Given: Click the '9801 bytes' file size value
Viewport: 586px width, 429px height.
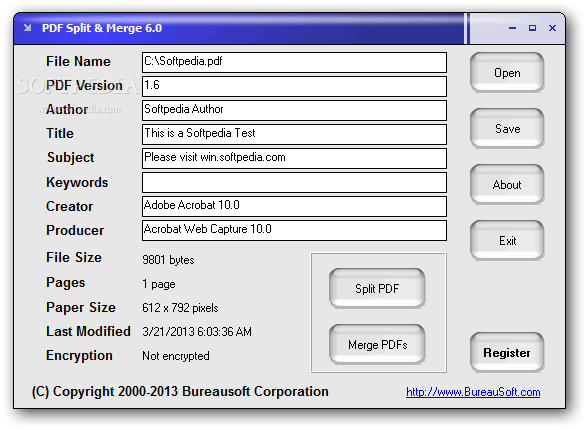Looking at the screenshot, I should point(168,260).
